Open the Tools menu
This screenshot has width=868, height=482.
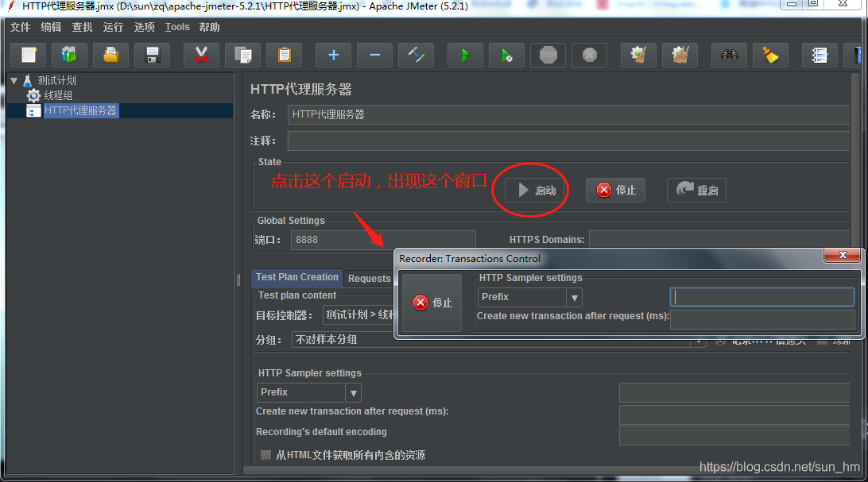click(x=177, y=27)
